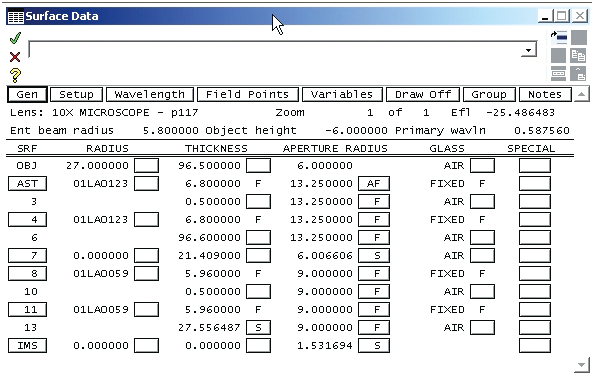Click the lens name 10X MICROSCOPE - p117

pyautogui.click(x=125, y=113)
